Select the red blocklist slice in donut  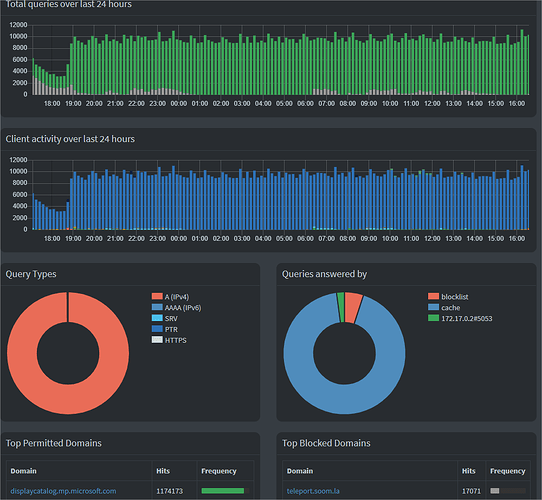pyautogui.click(x=353, y=307)
